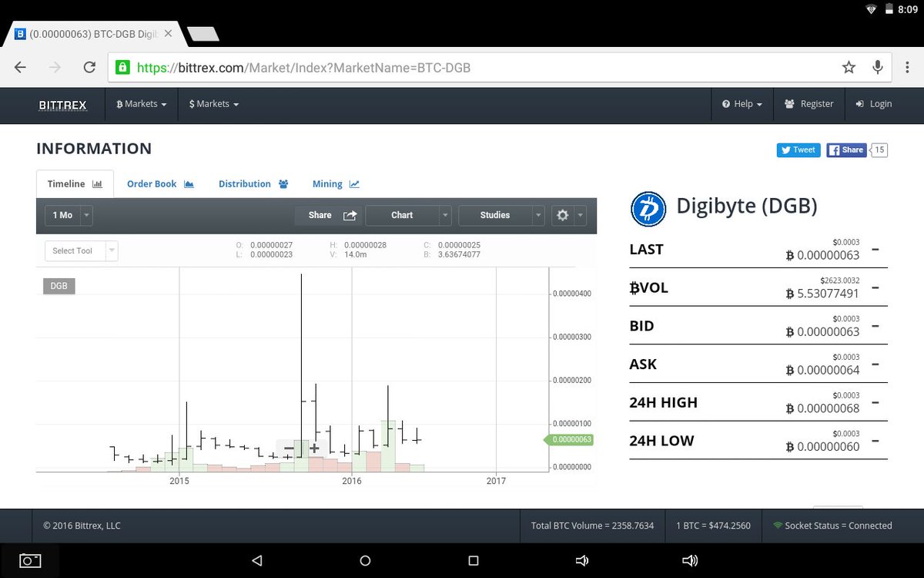Go forward in the browser
Image resolution: width=924 pixels, height=578 pixels.
coord(55,67)
